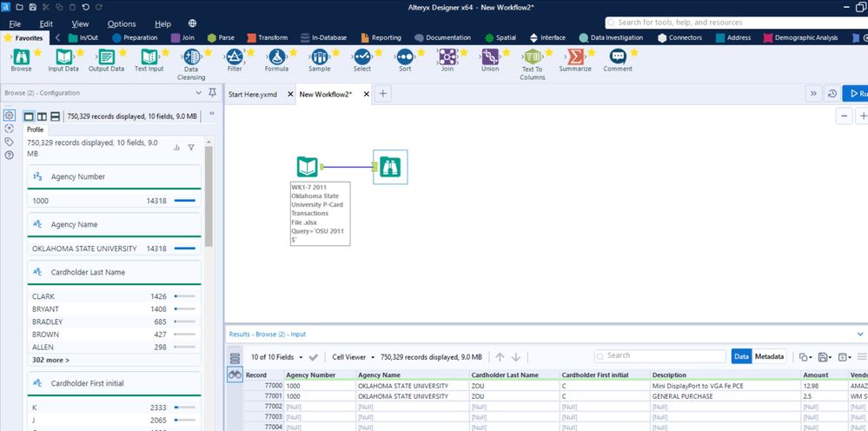Close the New Workflow2 tab
Image resolution: width=868 pixels, height=431 pixels.
coord(366,94)
